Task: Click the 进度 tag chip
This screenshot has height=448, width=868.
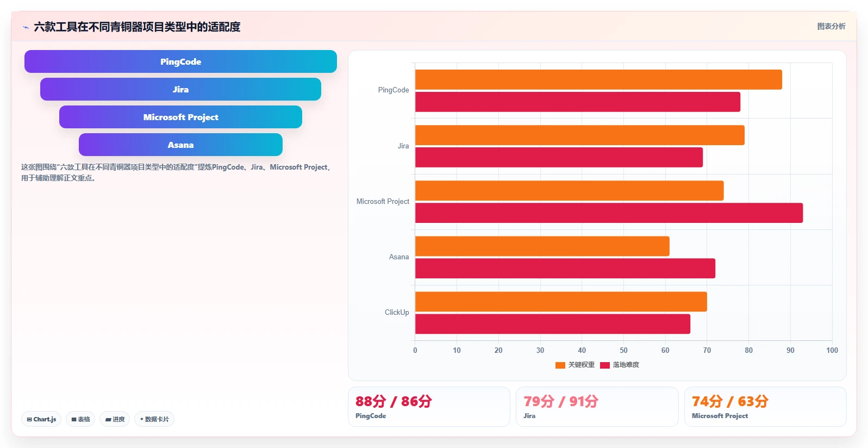Action: coord(115,419)
